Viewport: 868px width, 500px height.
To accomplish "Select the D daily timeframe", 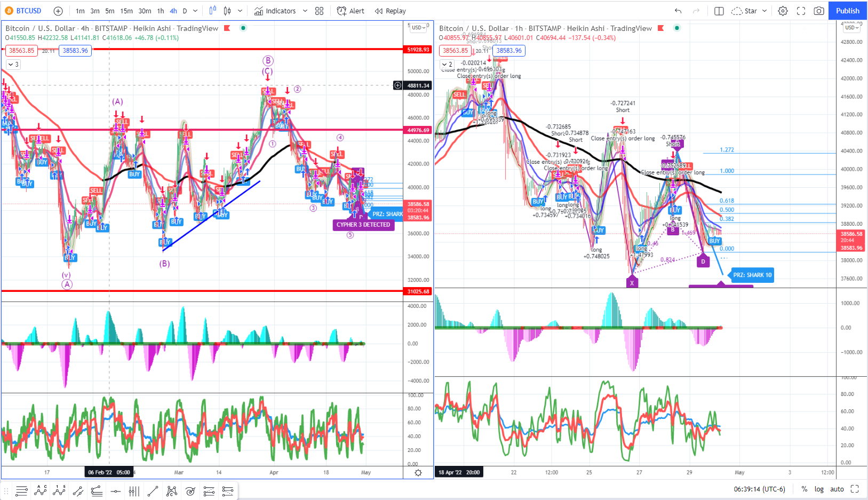I will click(185, 11).
